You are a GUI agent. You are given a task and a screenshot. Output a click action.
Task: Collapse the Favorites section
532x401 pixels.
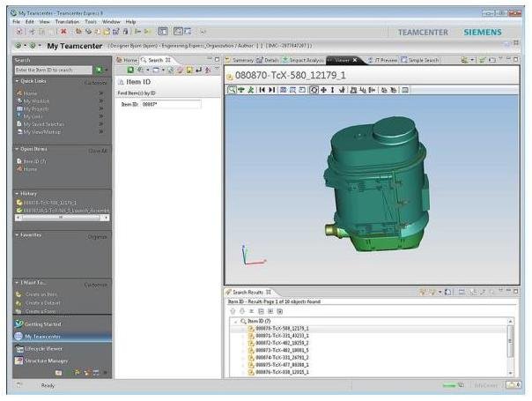[x=17, y=235]
